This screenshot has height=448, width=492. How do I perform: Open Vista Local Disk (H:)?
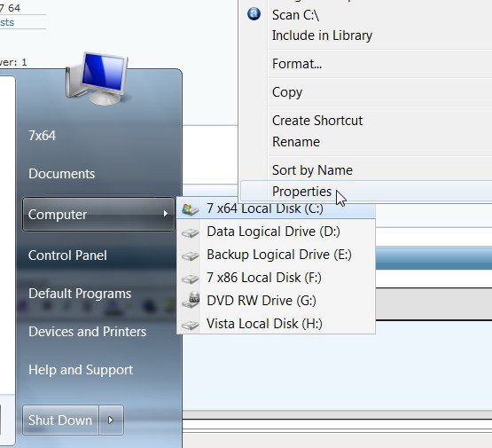click(x=277, y=324)
